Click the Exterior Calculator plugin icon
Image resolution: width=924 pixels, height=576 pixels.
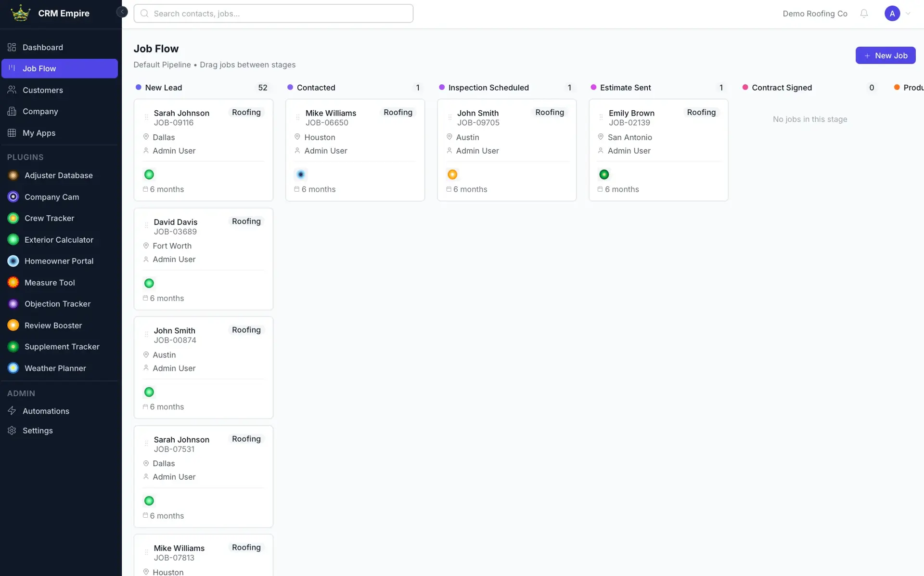tap(13, 240)
